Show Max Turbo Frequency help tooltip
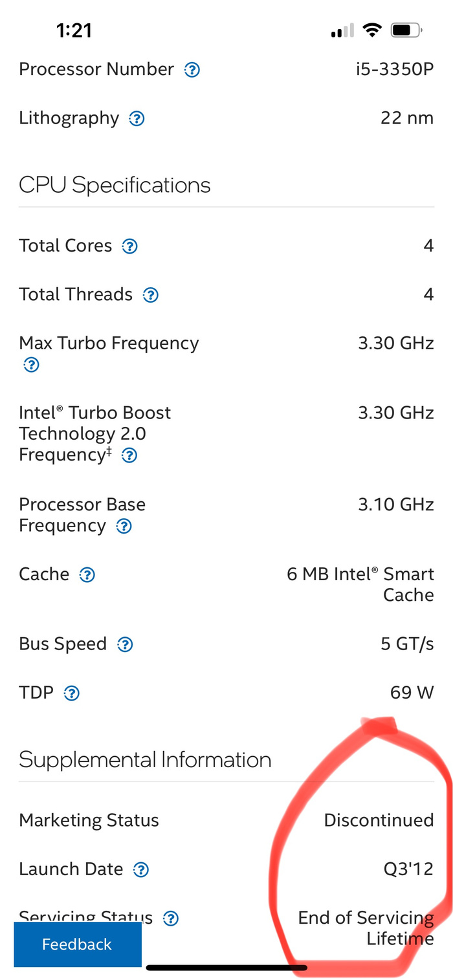The height and width of the screenshot is (980, 453). coord(31,365)
